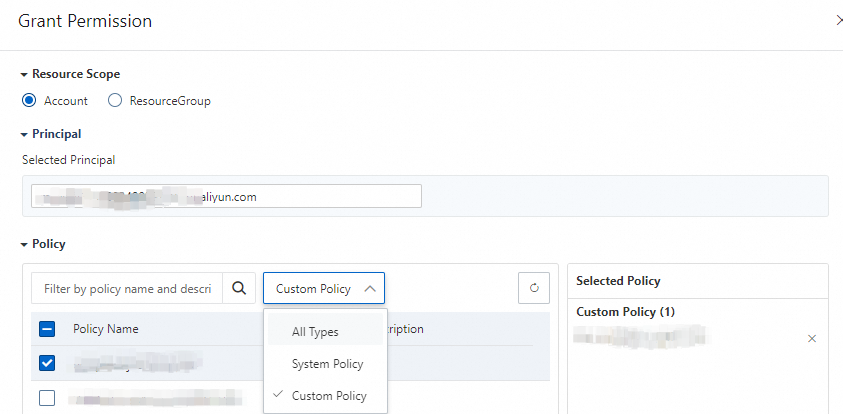
Task: Collapse the Policy section
Action: coord(25,244)
